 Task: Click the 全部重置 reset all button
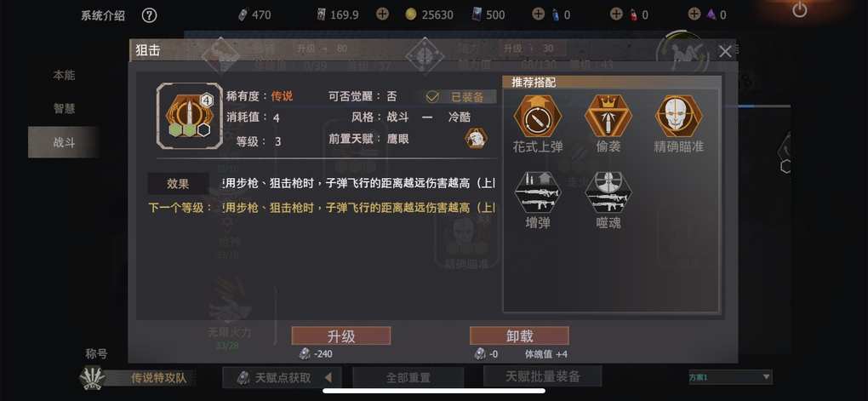(408, 378)
